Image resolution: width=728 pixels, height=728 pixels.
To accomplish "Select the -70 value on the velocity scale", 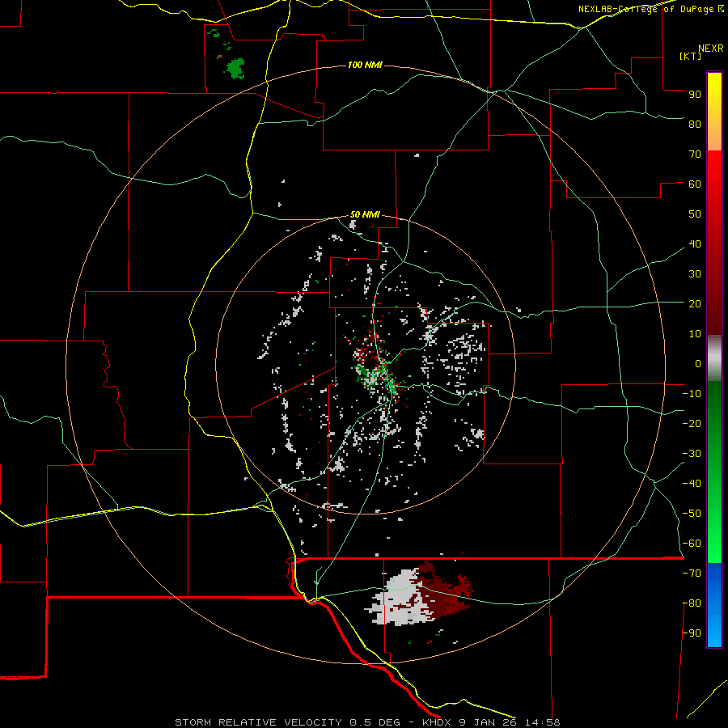I will click(692, 574).
